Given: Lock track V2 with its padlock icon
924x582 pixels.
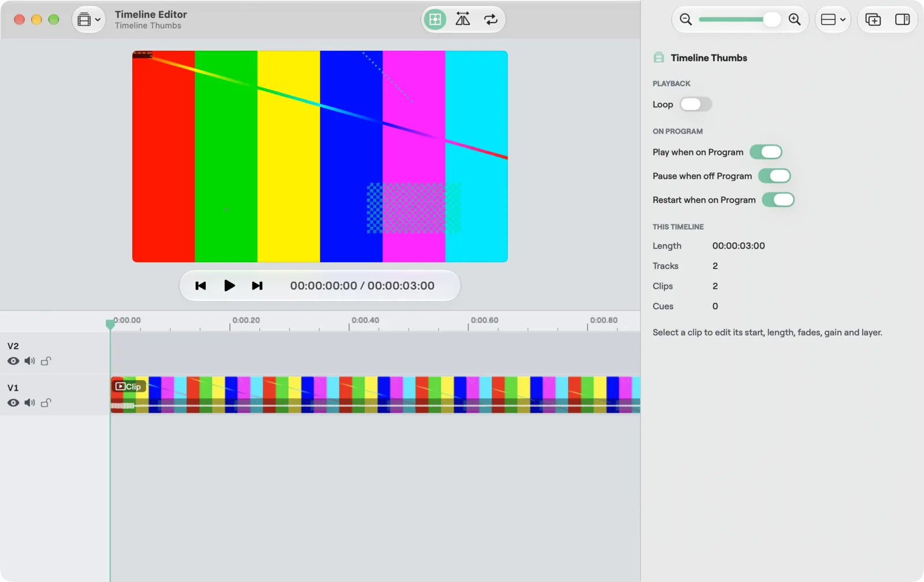Looking at the screenshot, I should tap(46, 361).
